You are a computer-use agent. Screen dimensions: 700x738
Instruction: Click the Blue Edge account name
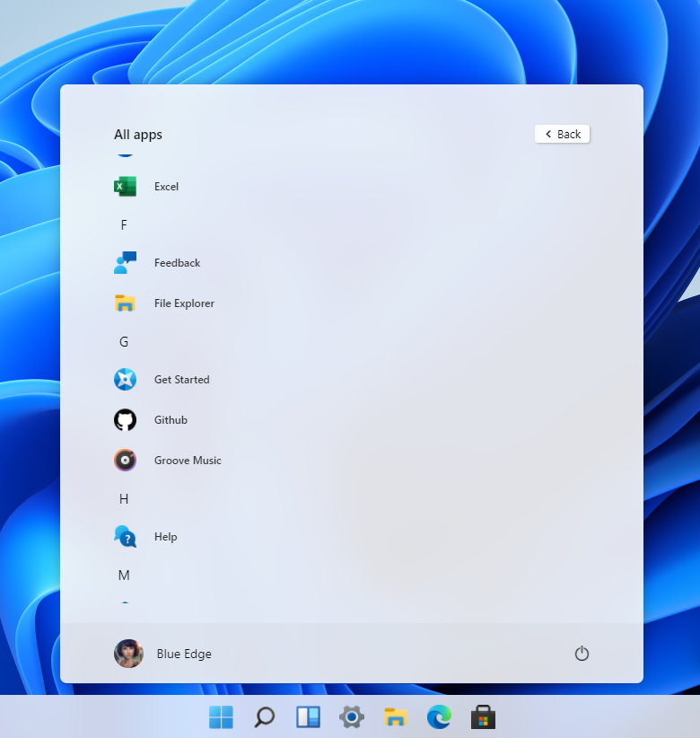click(x=184, y=654)
